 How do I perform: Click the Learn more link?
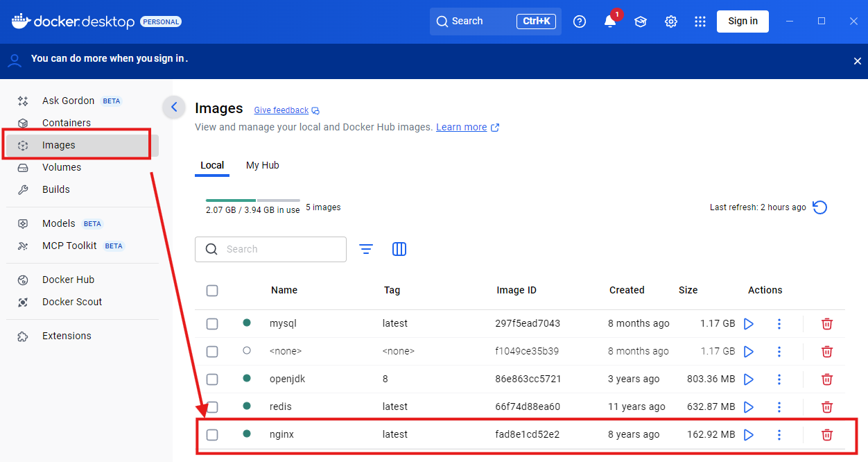(x=461, y=128)
